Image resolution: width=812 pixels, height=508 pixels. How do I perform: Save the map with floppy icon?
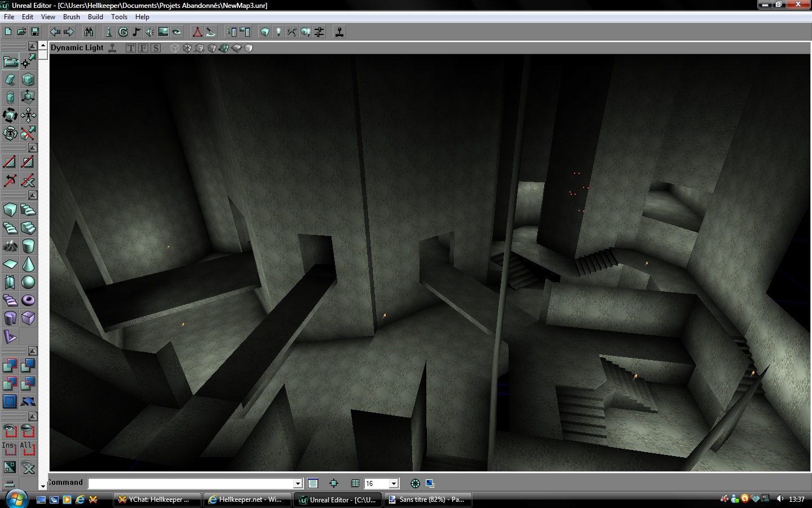click(x=35, y=32)
